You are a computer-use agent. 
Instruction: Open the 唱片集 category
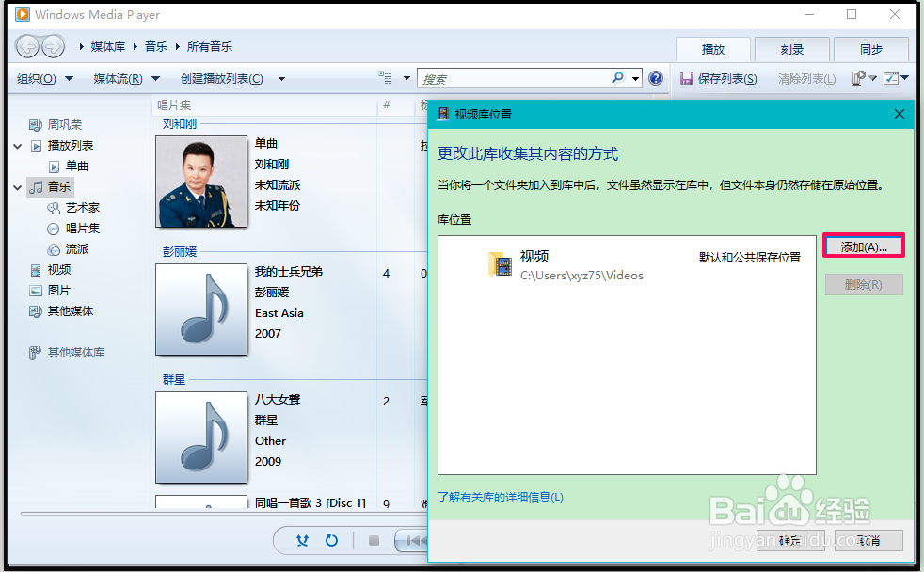[83, 228]
